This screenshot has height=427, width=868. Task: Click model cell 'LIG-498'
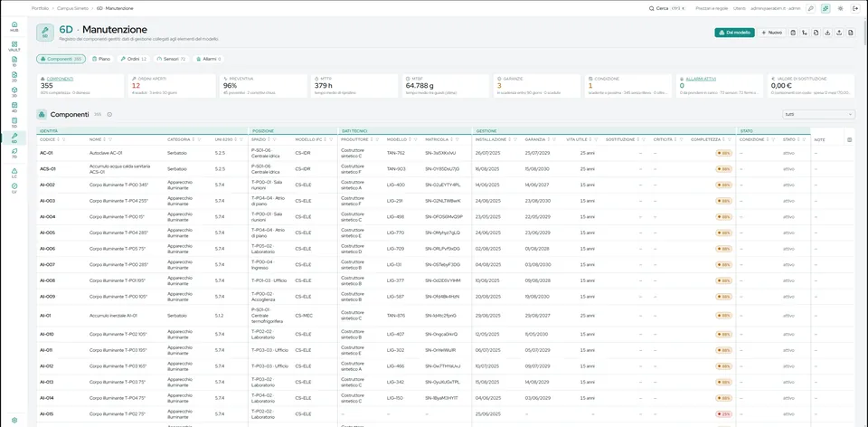click(395, 216)
